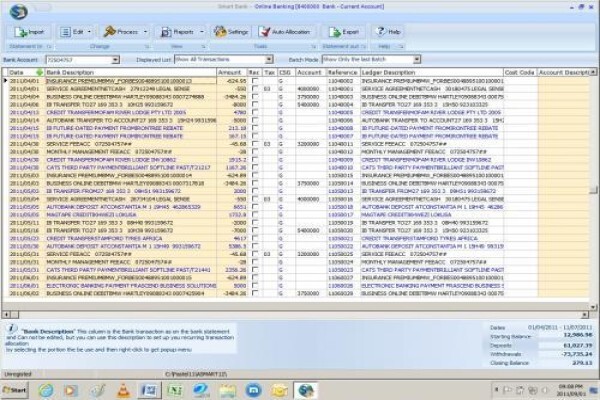Open the Edit toolbar button
600x400 pixels.
72,32
